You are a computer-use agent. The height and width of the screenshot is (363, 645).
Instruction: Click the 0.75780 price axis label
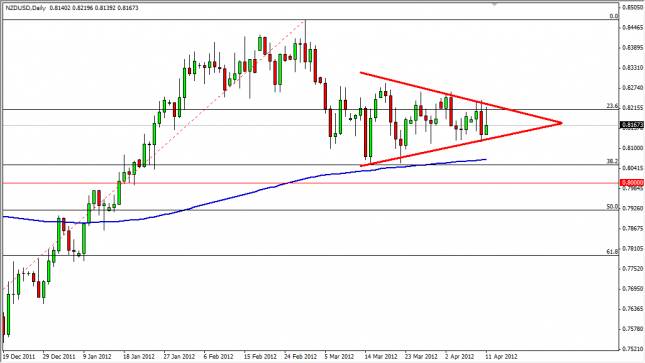coord(633,329)
